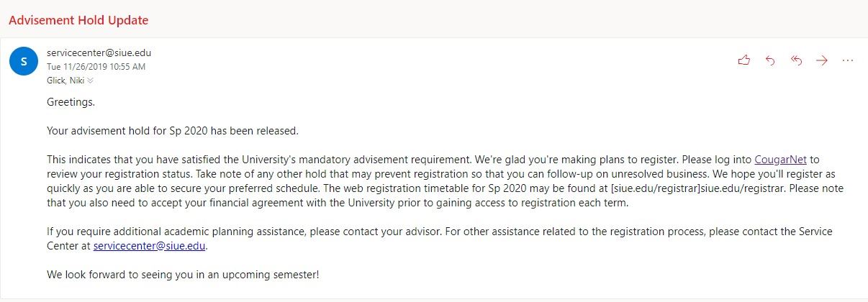Click the 'Greetings.' line of the message
This screenshot has width=868, height=302.
point(71,102)
